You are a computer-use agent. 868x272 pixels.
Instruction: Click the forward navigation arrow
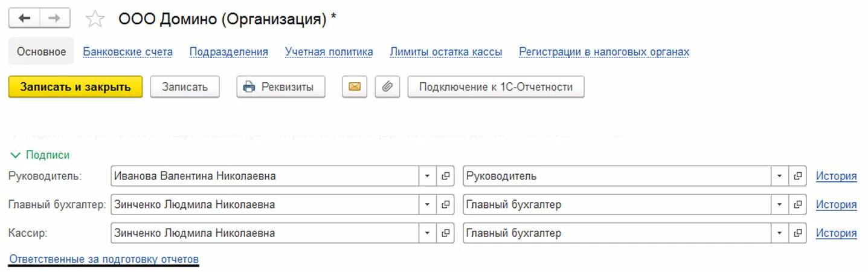tap(55, 18)
